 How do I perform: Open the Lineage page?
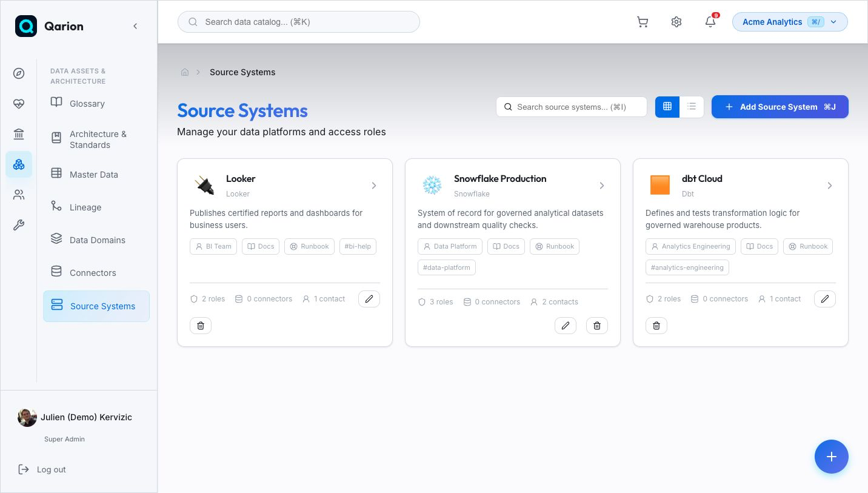pyautogui.click(x=96, y=207)
